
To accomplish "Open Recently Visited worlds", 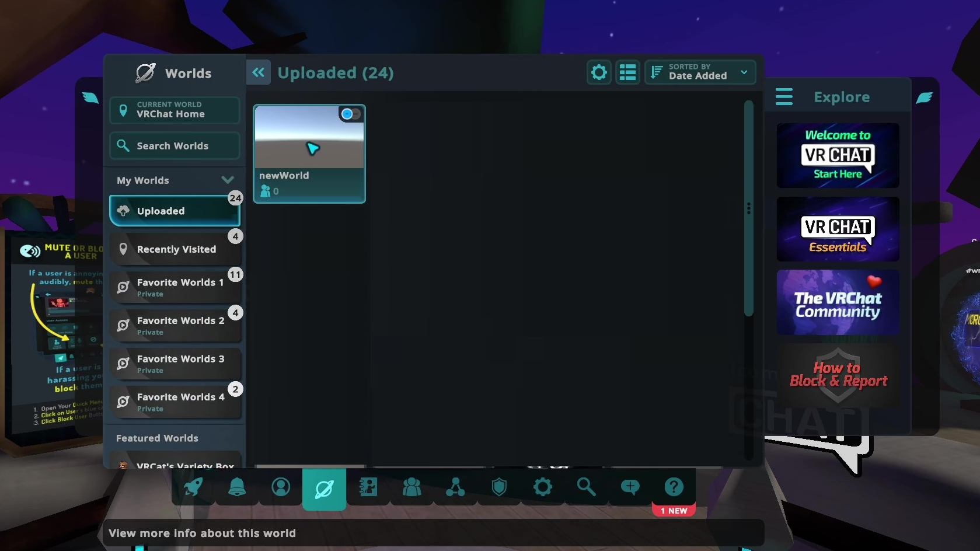I will pos(175,249).
